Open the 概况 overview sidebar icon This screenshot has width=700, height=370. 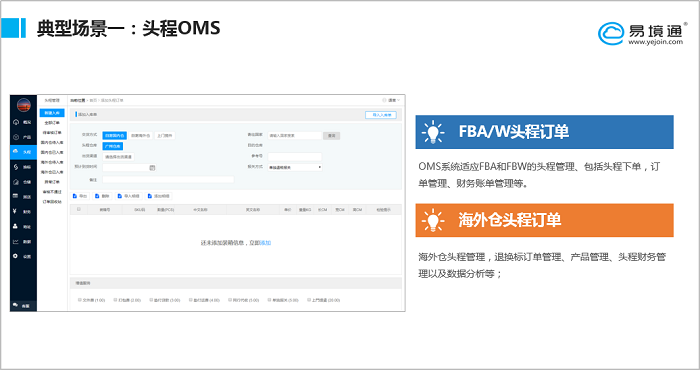tap(16, 122)
